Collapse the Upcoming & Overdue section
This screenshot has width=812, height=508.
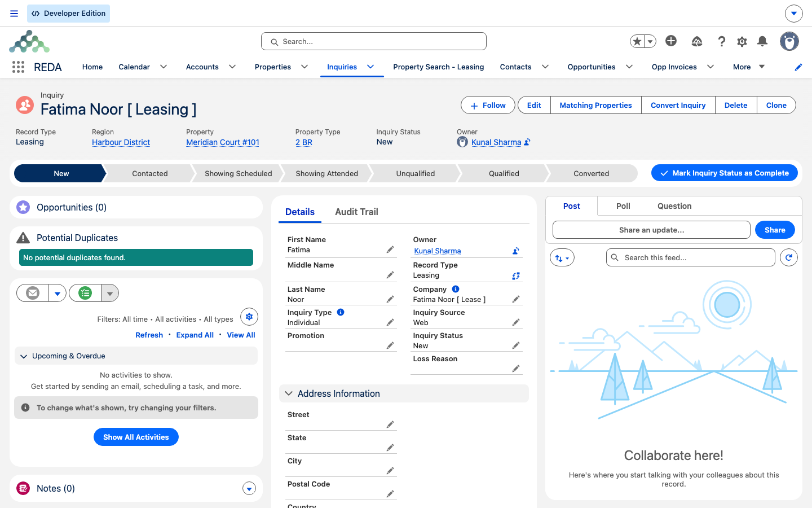[24, 356]
